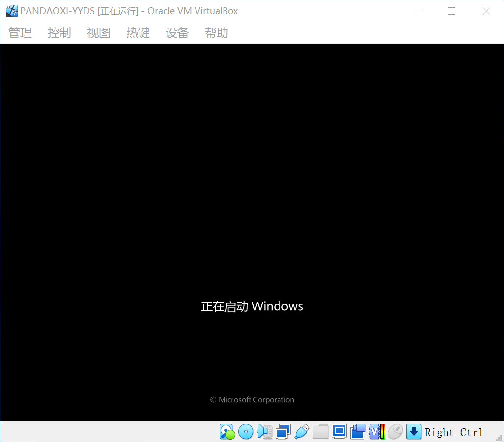This screenshot has height=442, width=504.
Task: Click the audio speaker and microphone icon
Action: pyautogui.click(x=265, y=432)
